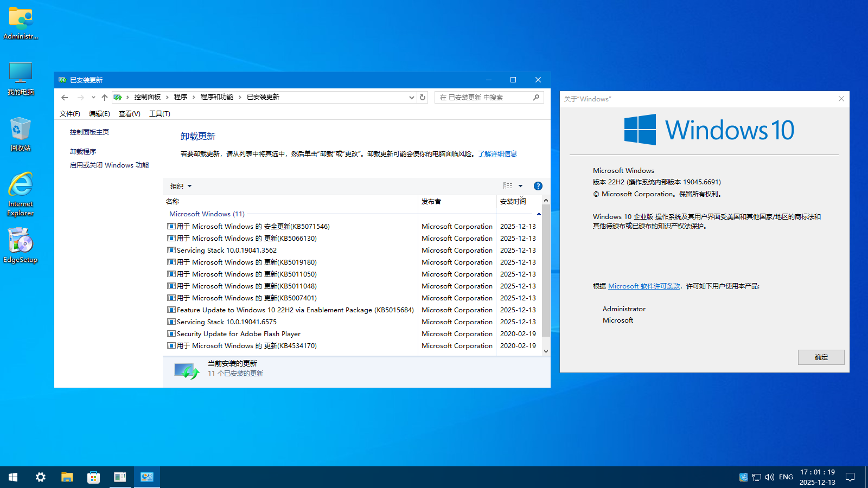Screen dimensions: 868x488
Task: Expand the breadcrumb arrow after 控制面板
Action: pos(168,98)
